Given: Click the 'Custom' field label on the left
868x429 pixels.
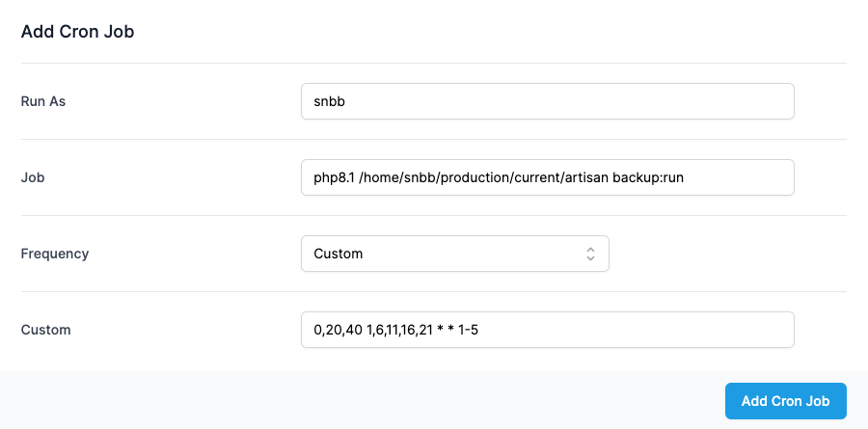Looking at the screenshot, I should click(46, 330).
